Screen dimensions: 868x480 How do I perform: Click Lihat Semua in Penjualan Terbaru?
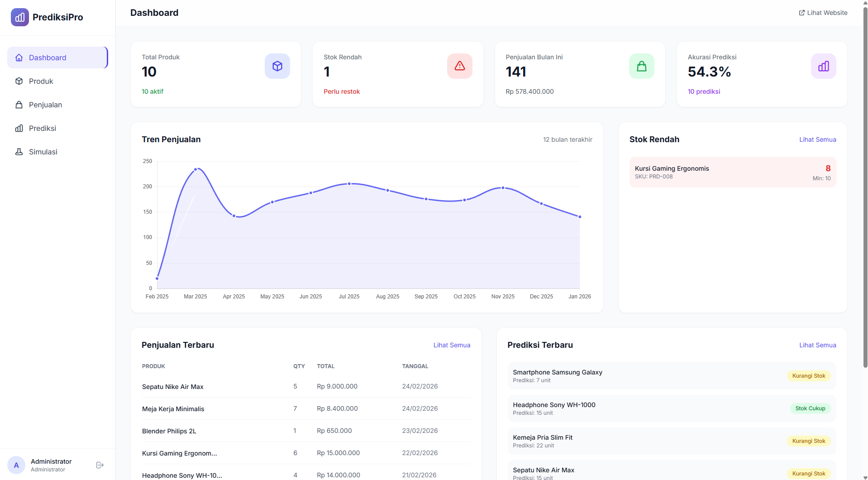click(452, 345)
